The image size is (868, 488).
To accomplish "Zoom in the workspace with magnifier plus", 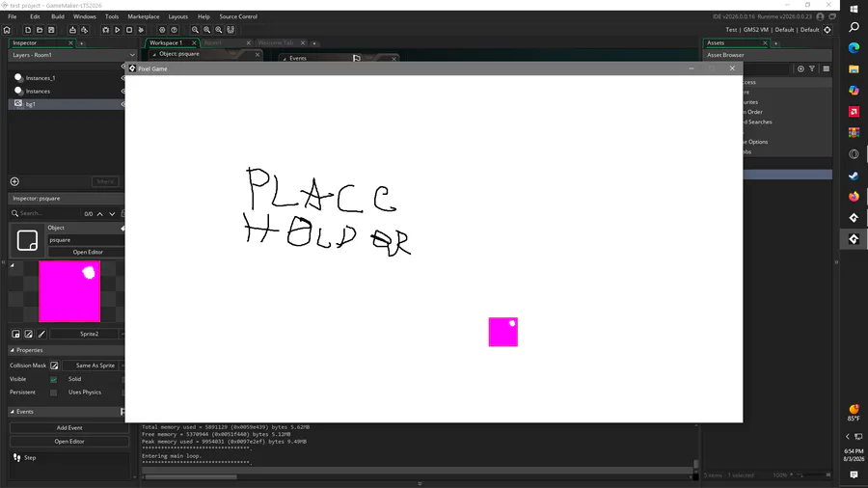I will pyautogui.click(x=207, y=30).
